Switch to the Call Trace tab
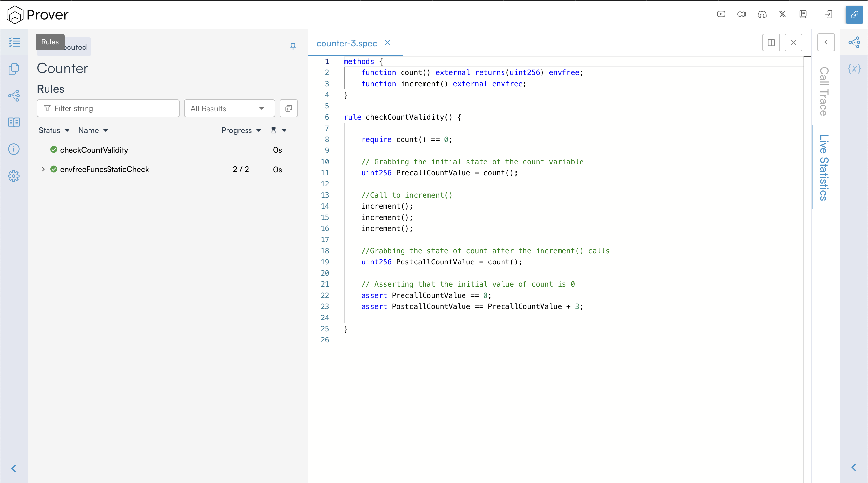 pos(823,91)
